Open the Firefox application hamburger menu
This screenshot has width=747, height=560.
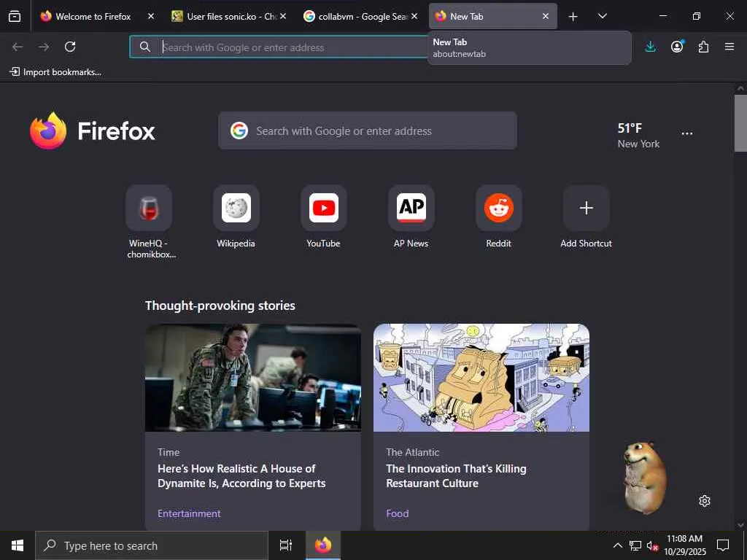(x=729, y=47)
